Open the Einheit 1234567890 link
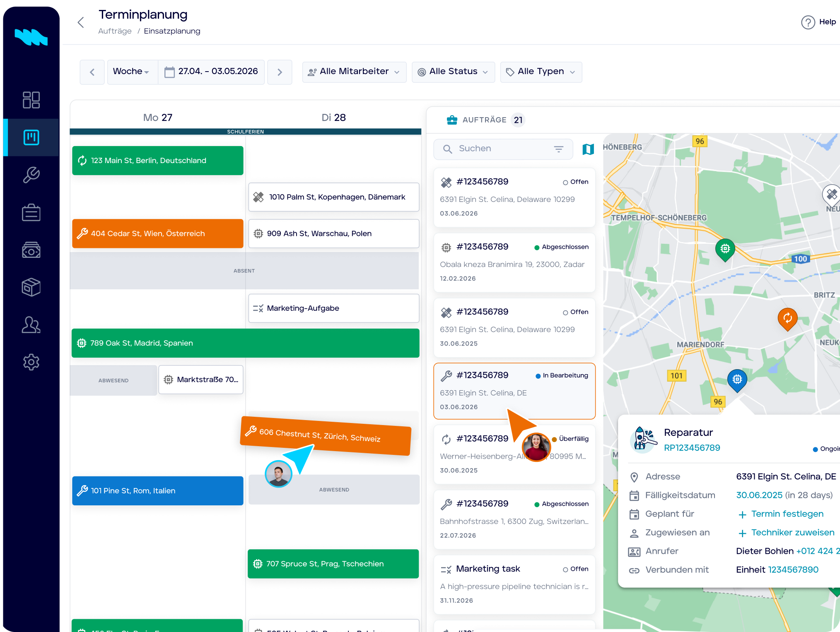The width and height of the screenshot is (840, 632). 793,570
